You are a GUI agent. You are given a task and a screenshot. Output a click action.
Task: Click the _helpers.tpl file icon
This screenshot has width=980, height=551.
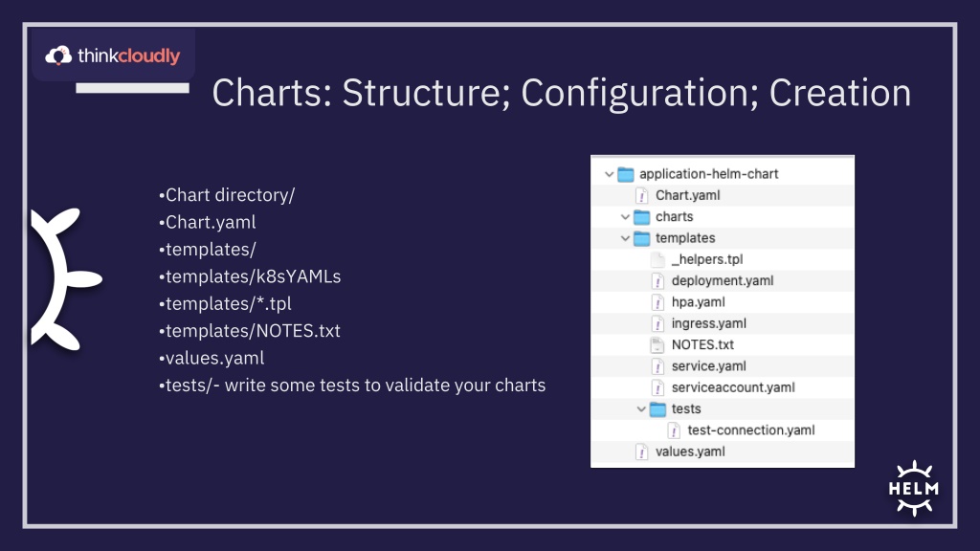click(x=657, y=259)
